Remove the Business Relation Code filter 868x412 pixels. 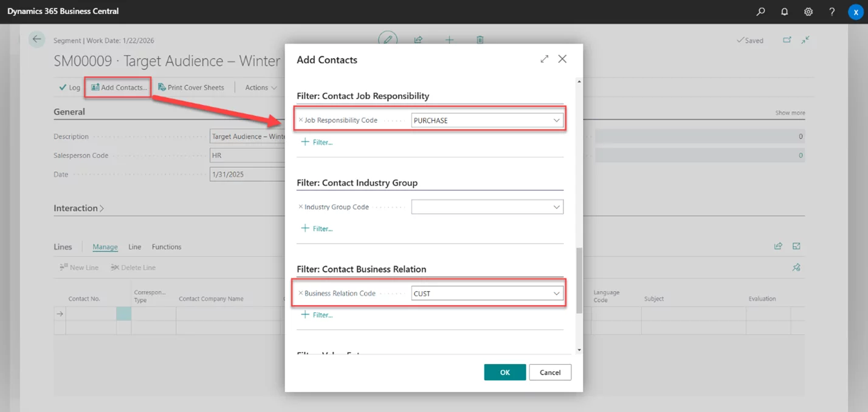(x=300, y=294)
